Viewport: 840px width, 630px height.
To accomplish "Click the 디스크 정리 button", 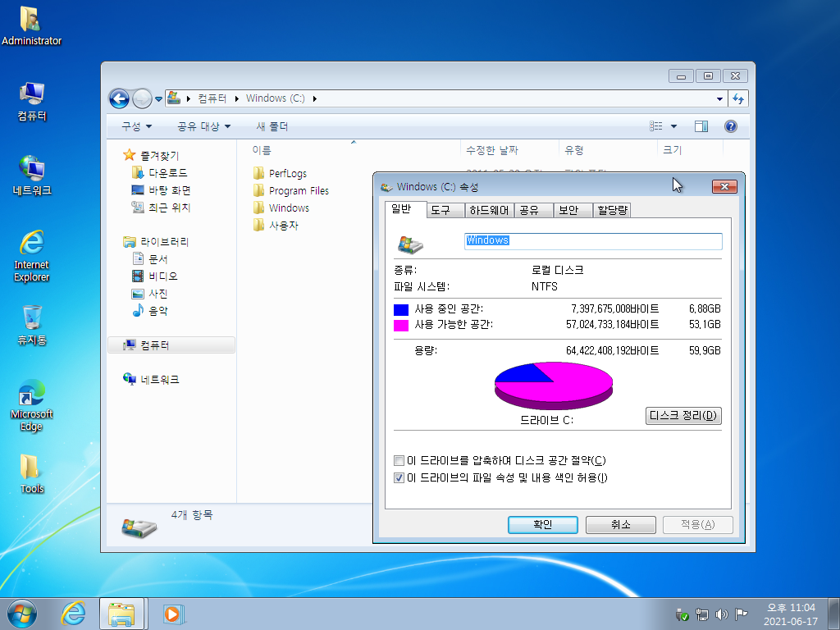I will (683, 416).
